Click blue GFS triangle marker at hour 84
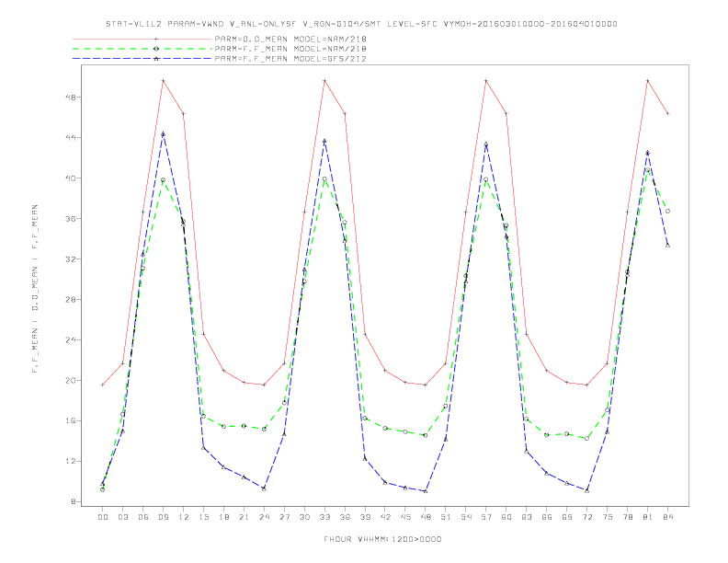The height and width of the screenshot is (563, 728). click(x=667, y=245)
